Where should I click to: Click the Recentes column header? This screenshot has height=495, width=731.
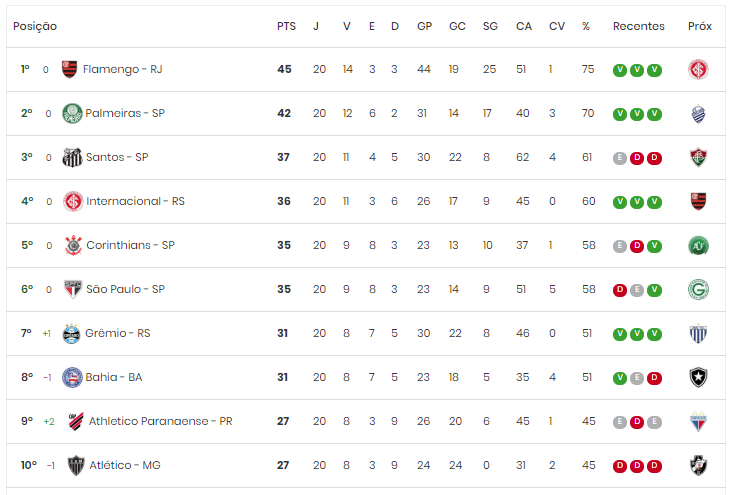[x=638, y=26]
